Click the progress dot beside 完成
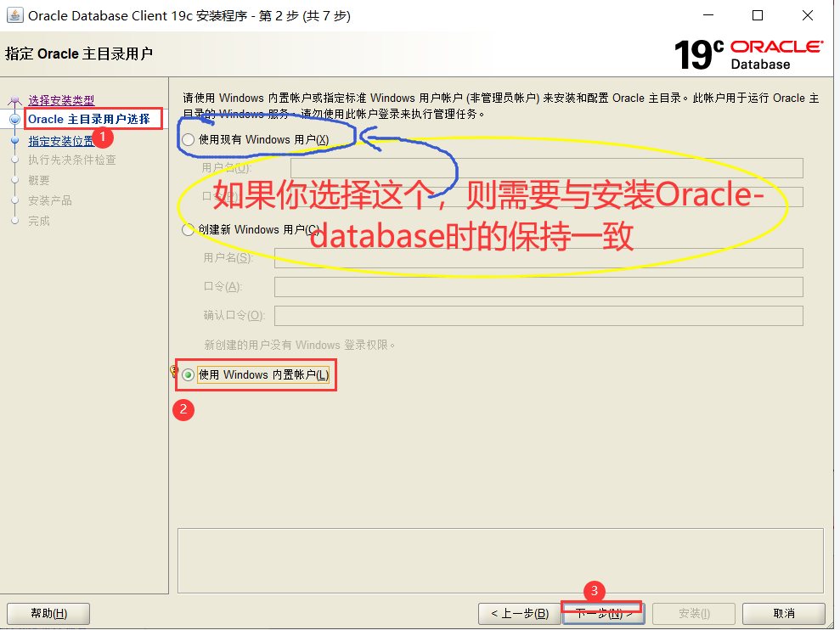 [14, 220]
